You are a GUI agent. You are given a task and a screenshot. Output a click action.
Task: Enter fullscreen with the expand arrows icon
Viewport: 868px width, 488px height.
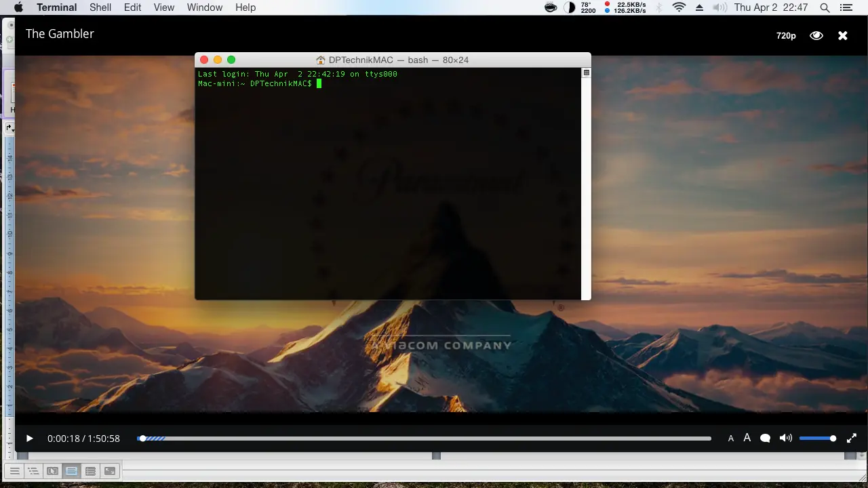coord(852,439)
